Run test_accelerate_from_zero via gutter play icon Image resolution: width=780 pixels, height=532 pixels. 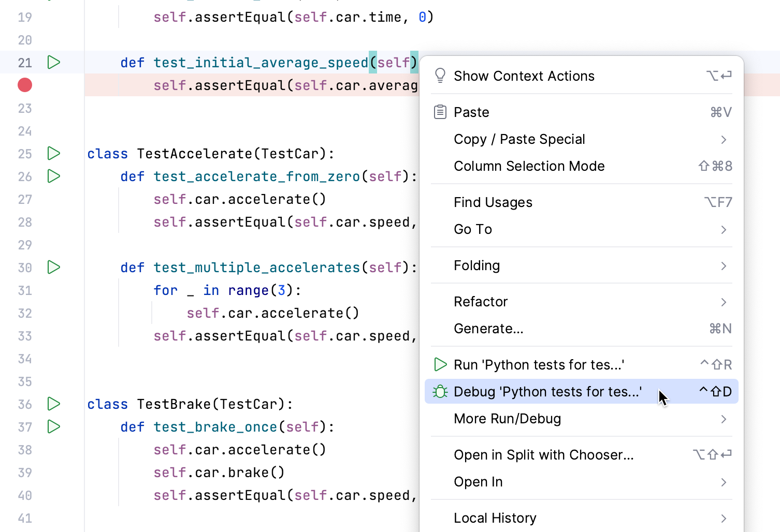53,176
